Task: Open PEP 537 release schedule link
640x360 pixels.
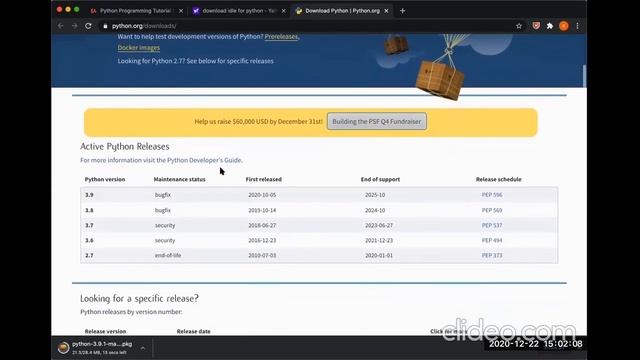Action: [x=492, y=225]
